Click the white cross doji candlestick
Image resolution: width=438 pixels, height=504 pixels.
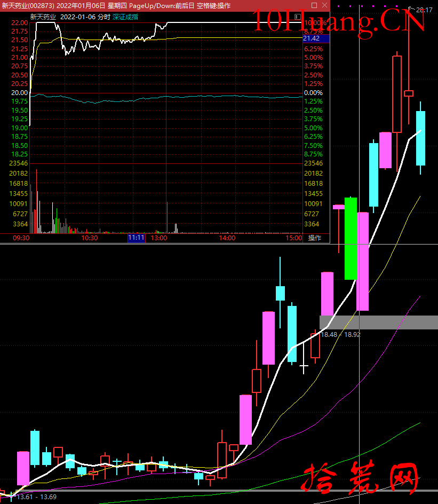click(304, 367)
